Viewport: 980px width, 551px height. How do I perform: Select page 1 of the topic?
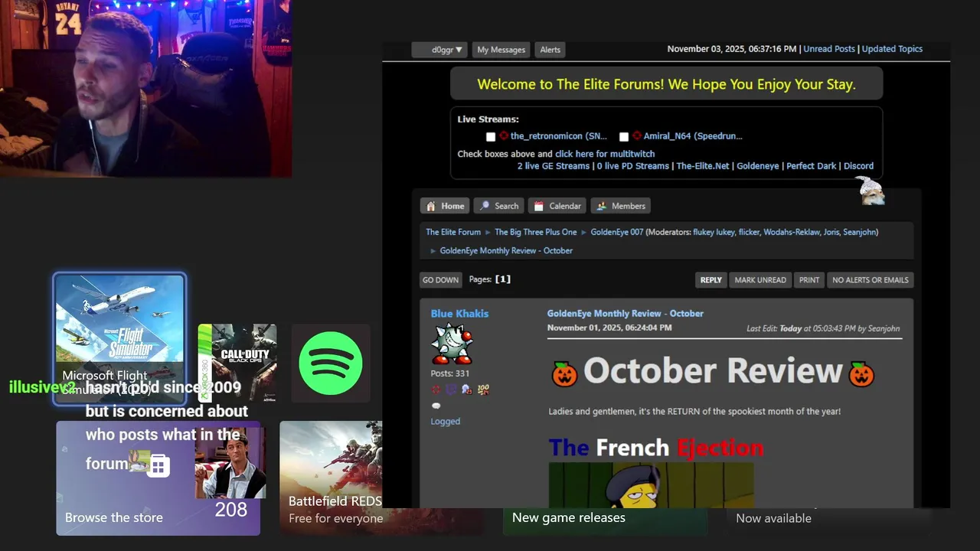pos(503,279)
